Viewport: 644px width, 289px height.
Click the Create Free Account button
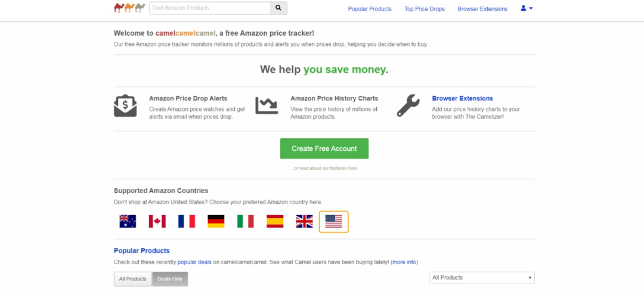[324, 149]
